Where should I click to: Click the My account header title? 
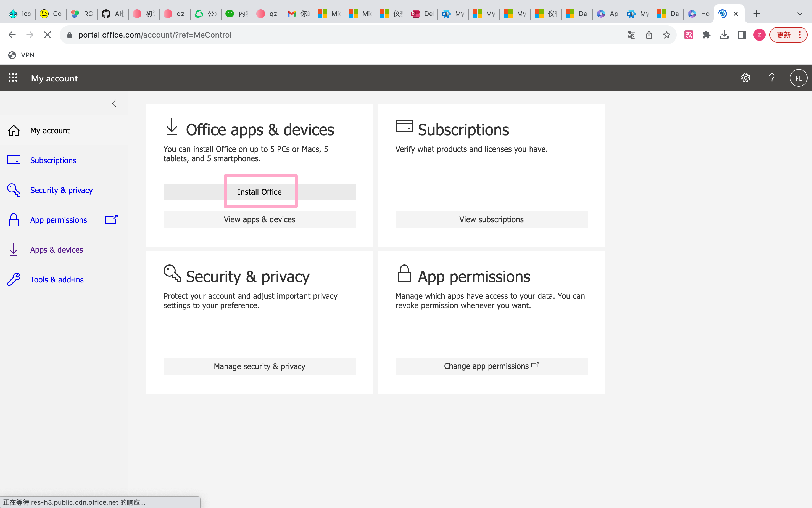(x=54, y=78)
